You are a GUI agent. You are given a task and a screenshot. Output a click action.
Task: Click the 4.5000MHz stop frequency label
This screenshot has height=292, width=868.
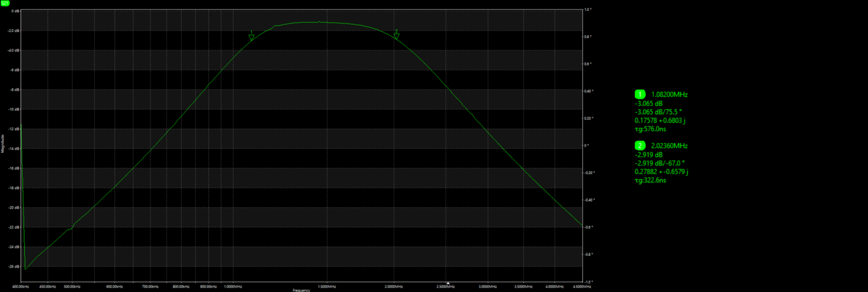click(x=582, y=287)
